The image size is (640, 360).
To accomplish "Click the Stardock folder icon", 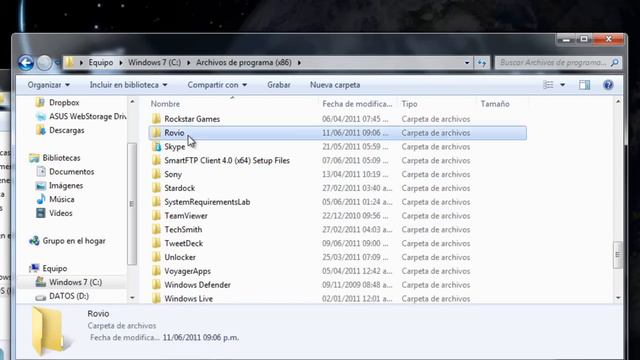I will click(x=156, y=188).
